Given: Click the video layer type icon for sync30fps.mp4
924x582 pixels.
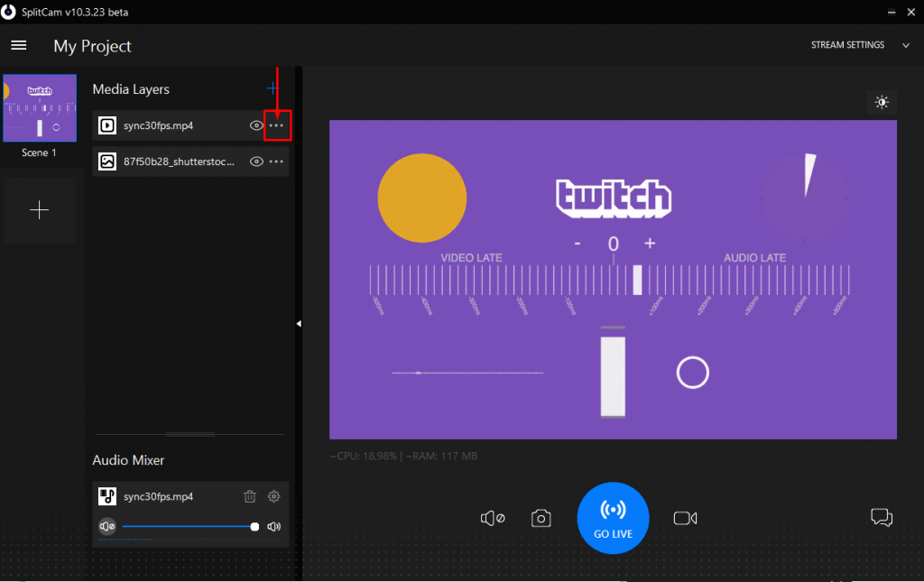Looking at the screenshot, I should click(107, 125).
